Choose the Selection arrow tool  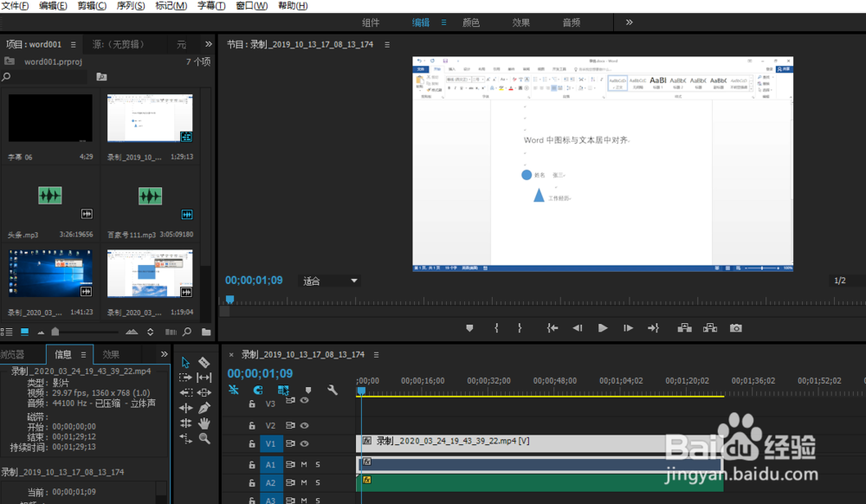pyautogui.click(x=185, y=362)
